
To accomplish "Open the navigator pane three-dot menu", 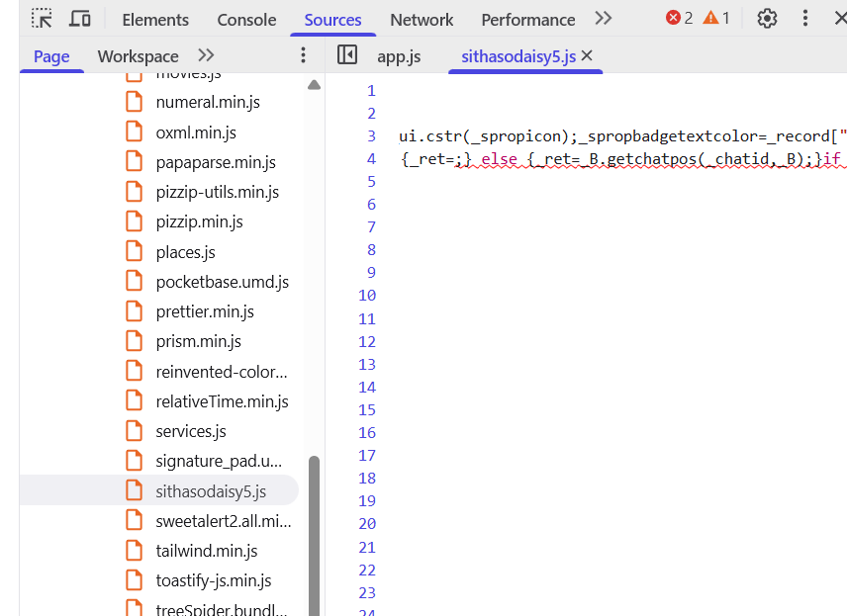I will 303,55.
